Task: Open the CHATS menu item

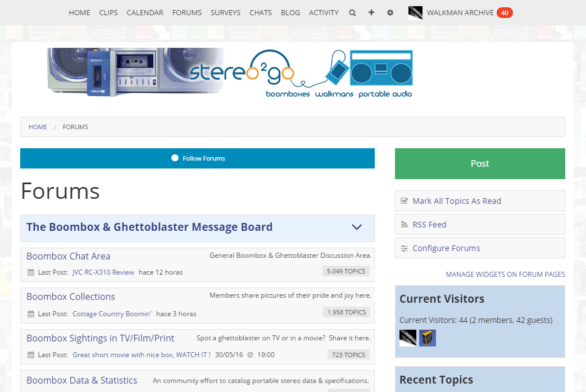Action: pyautogui.click(x=261, y=13)
